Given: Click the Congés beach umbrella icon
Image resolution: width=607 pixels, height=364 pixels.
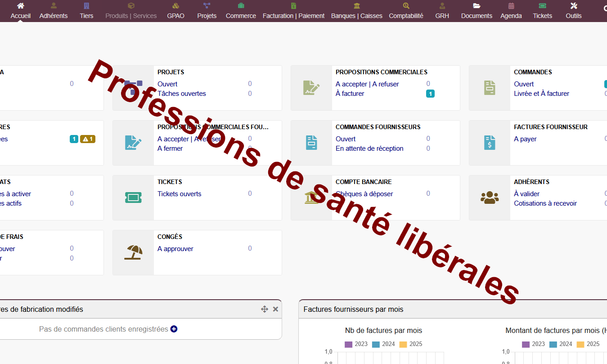Looking at the screenshot, I should click(133, 252).
